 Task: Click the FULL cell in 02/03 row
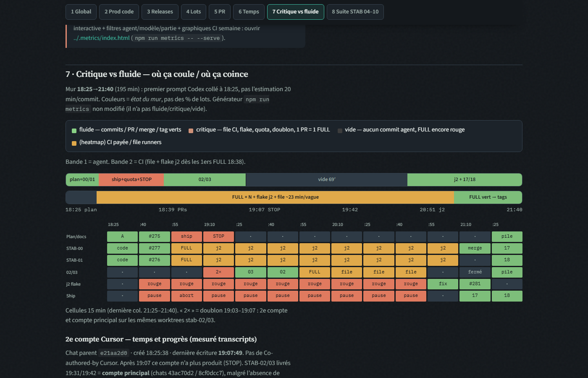tap(315, 272)
